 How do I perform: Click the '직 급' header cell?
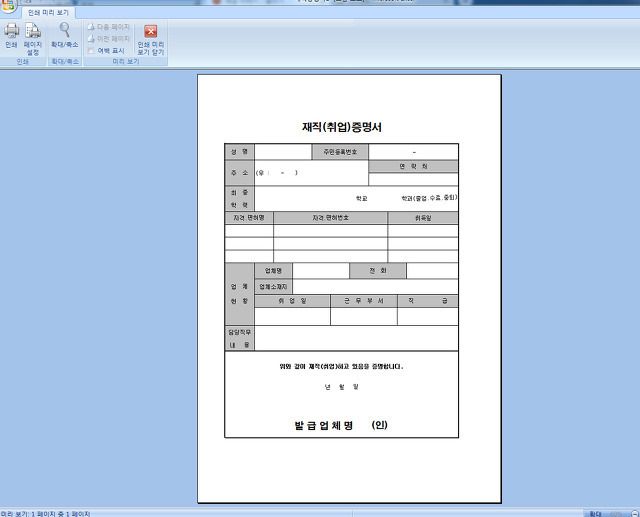pos(428,301)
